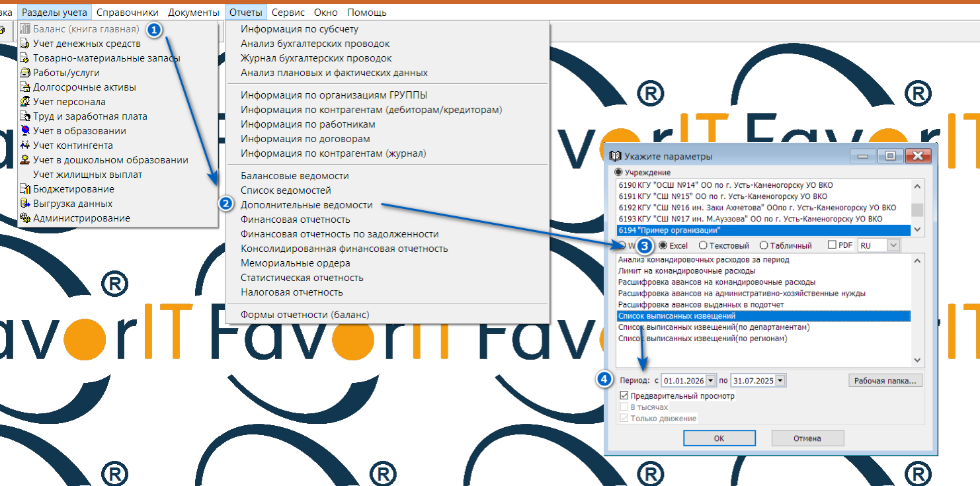Image resolution: width=980 pixels, height=486 pixels.
Task: Enable the PDF checkbox
Action: (x=833, y=245)
